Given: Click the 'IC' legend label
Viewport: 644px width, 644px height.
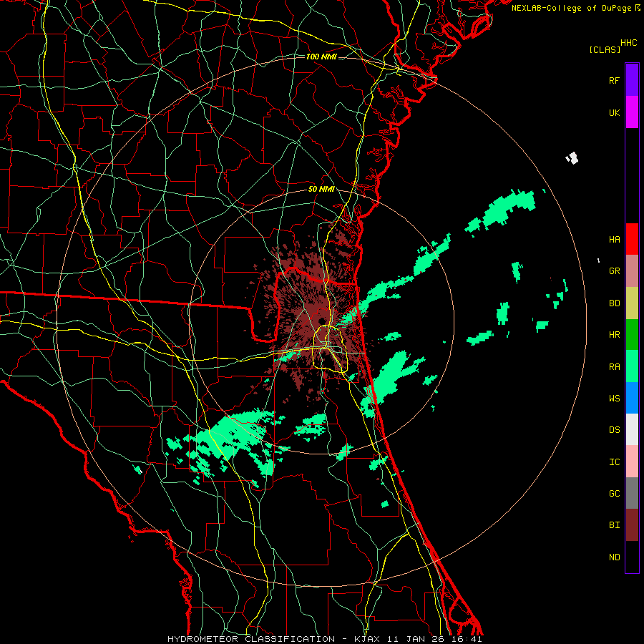Looking at the screenshot, I should (614, 462).
